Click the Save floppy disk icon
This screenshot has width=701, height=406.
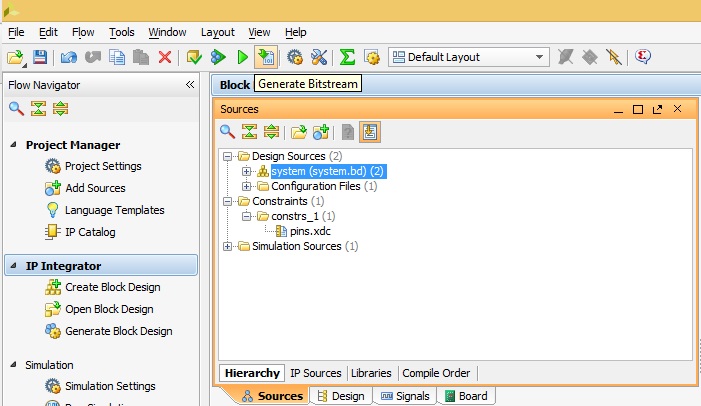(x=40, y=57)
